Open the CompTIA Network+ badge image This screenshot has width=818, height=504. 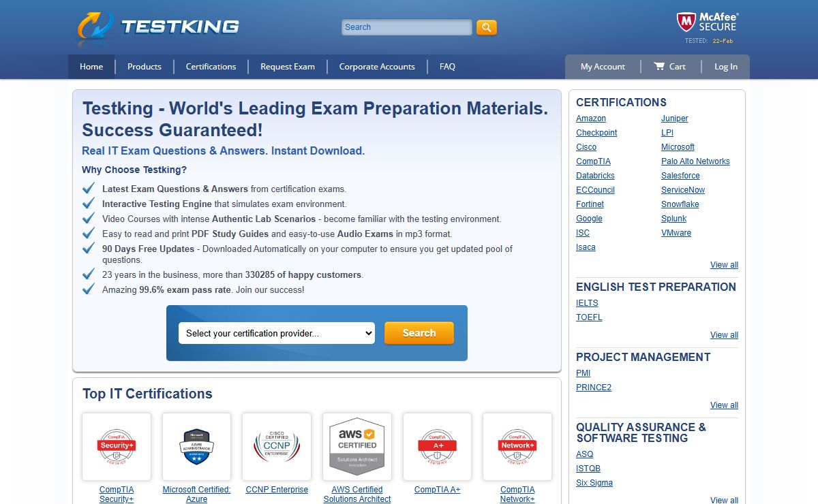[517, 447]
